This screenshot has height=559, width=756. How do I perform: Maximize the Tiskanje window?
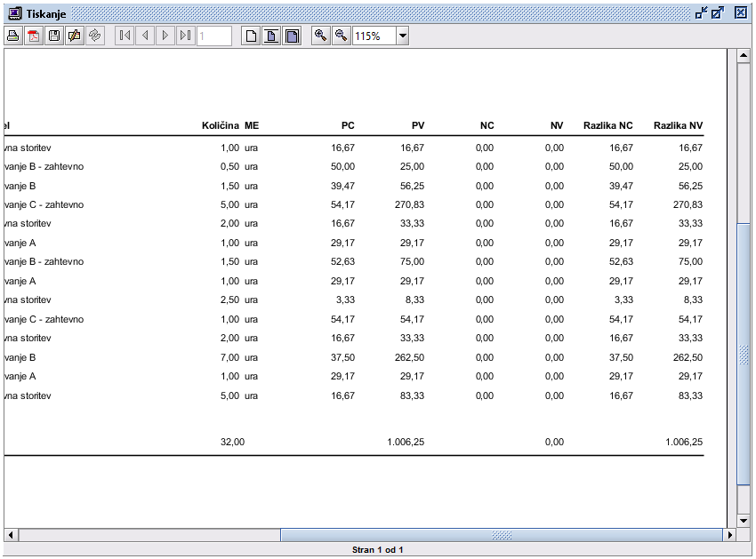click(718, 12)
